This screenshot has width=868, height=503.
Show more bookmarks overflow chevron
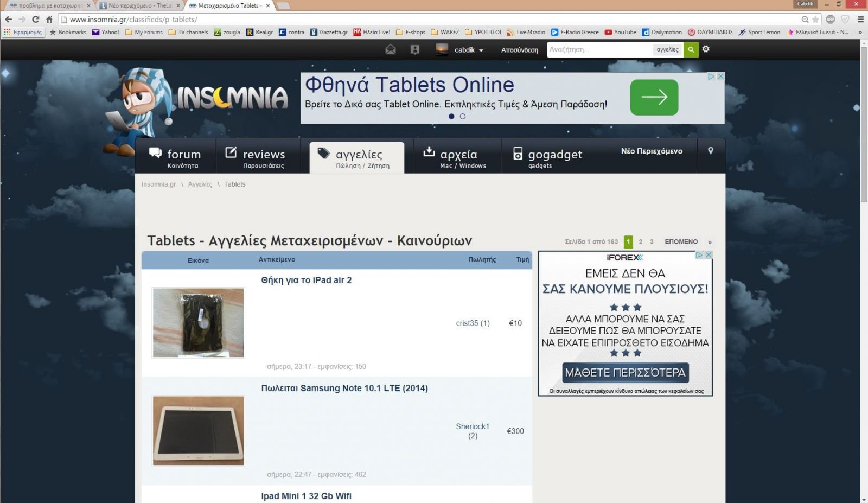point(860,32)
